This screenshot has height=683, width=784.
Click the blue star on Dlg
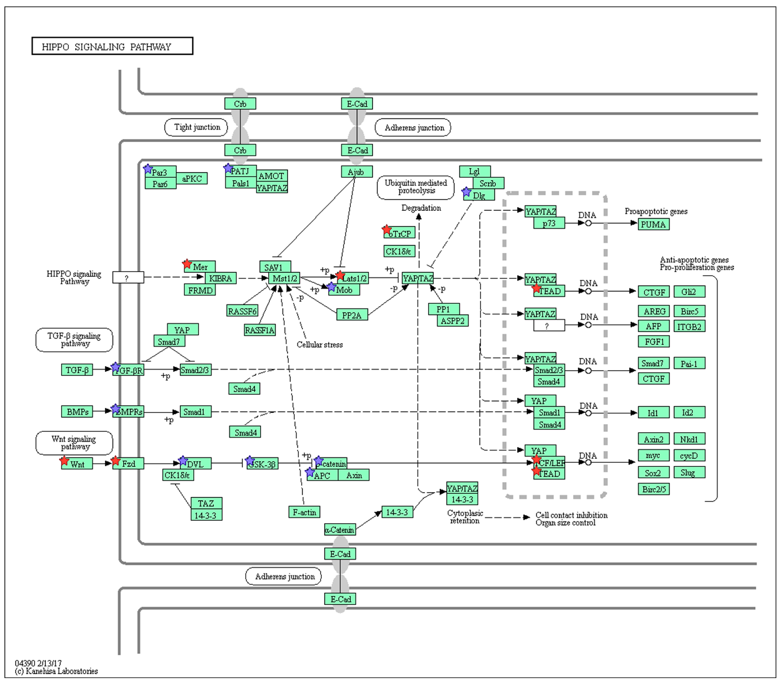(x=466, y=192)
